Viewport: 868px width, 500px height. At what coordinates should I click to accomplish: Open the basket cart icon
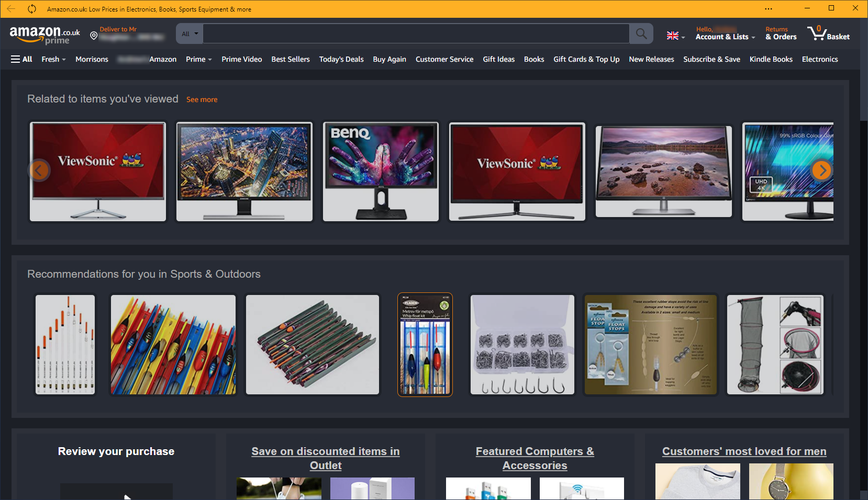828,33
